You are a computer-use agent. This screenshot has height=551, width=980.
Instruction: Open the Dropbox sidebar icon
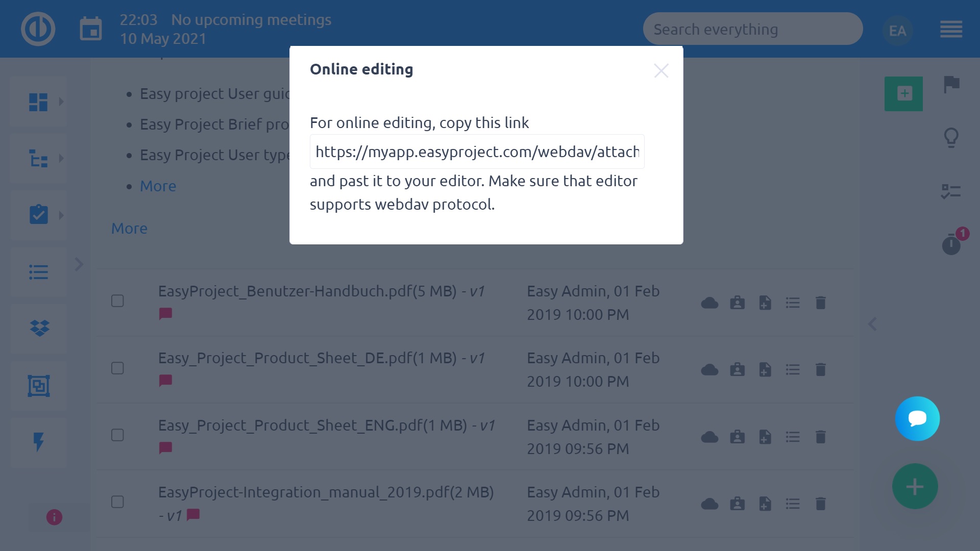tap(39, 329)
